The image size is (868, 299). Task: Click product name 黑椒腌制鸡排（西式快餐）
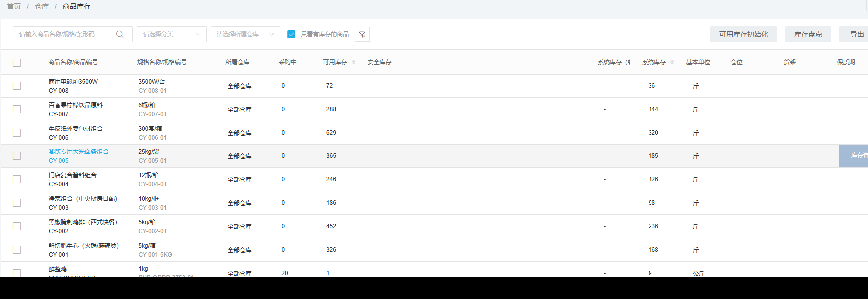point(85,222)
